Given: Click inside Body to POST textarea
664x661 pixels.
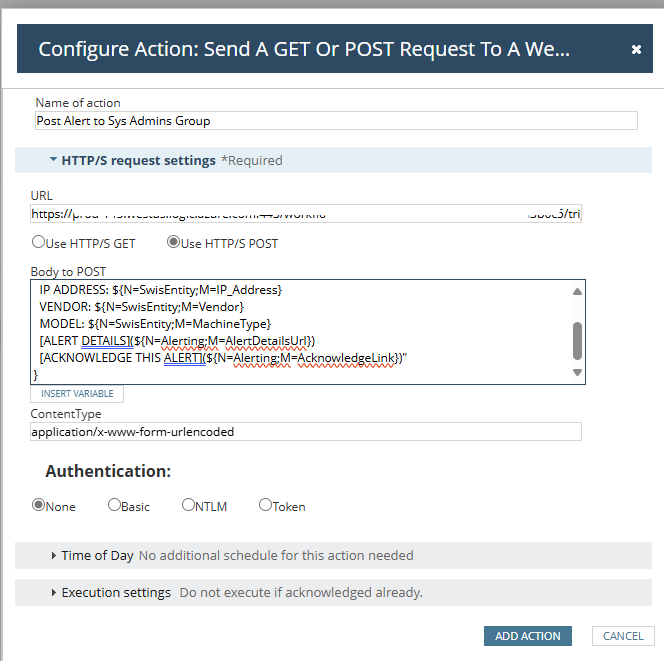Looking at the screenshot, I should coord(300,330).
